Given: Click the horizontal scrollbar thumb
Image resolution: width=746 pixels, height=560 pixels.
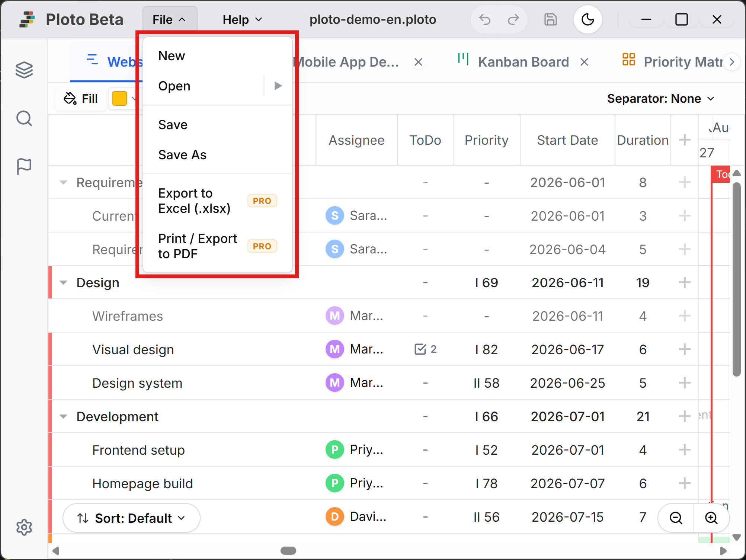Looking at the screenshot, I should pyautogui.click(x=288, y=550).
